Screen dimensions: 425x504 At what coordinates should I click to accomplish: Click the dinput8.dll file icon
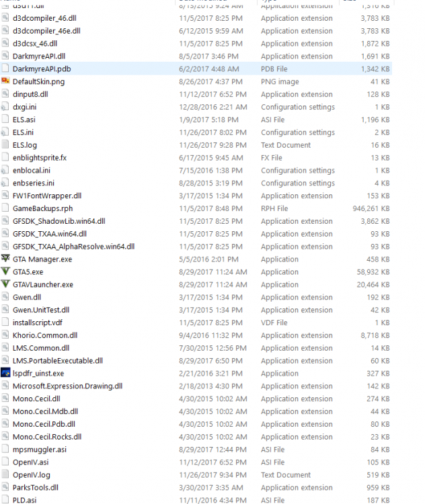(5, 94)
